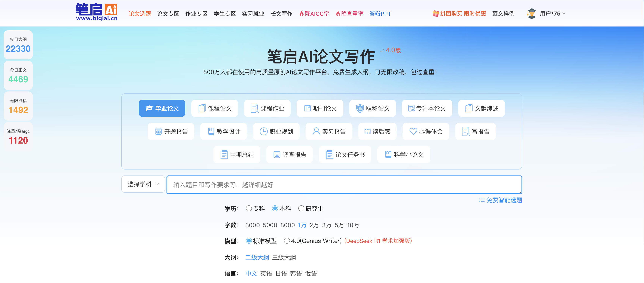Select the 调查报告 magnifier icon
The height and width of the screenshot is (283, 644).
pos(277,154)
